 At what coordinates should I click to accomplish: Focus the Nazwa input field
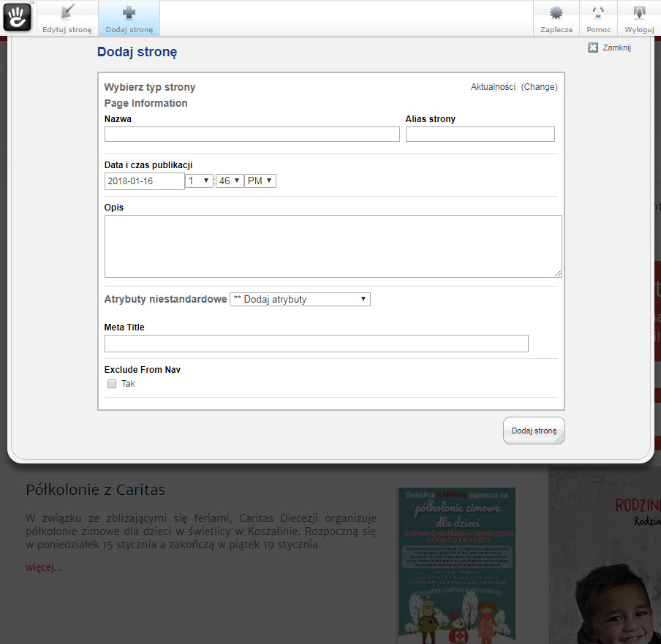coord(252,134)
